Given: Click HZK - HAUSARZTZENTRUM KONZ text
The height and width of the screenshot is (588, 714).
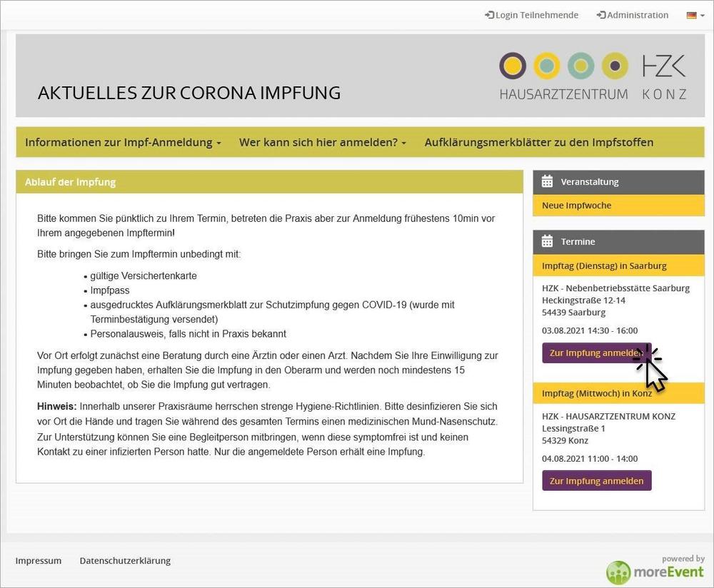Looking at the screenshot, I should tap(608, 415).
